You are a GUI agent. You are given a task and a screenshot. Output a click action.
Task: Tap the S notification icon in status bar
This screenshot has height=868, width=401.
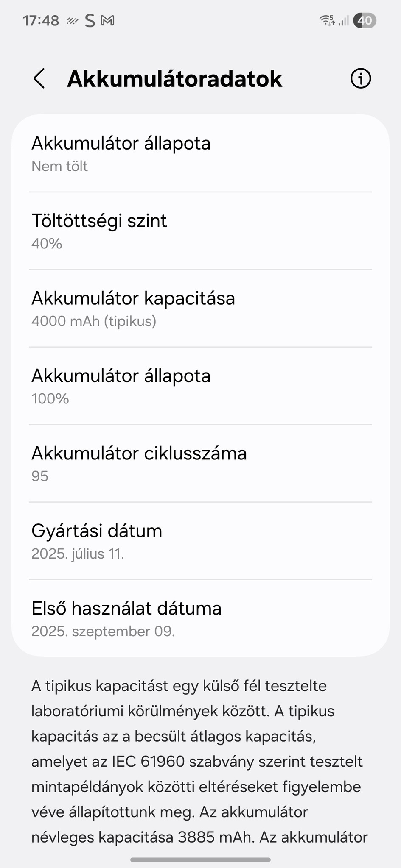pos(90,20)
